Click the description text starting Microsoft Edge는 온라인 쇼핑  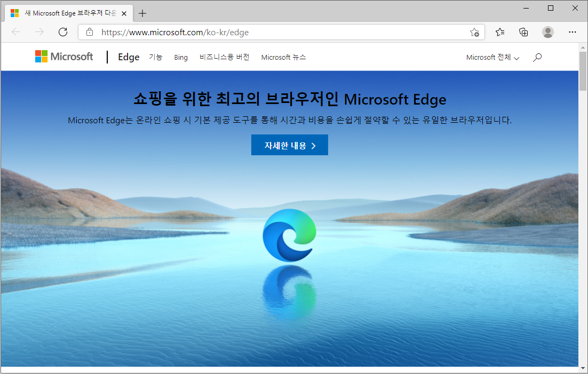(290, 120)
